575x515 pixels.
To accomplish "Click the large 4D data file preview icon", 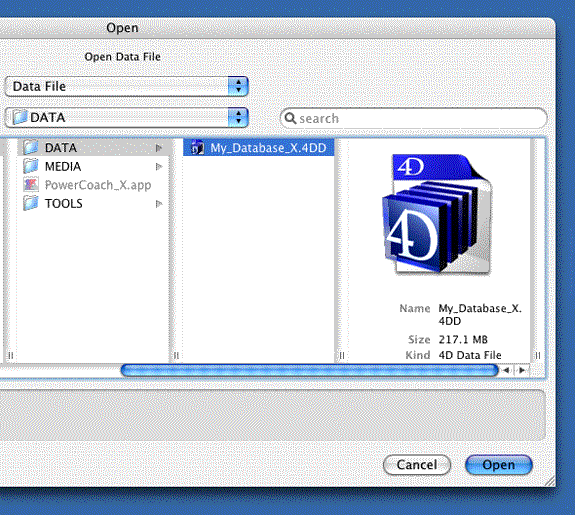I will click(x=437, y=214).
